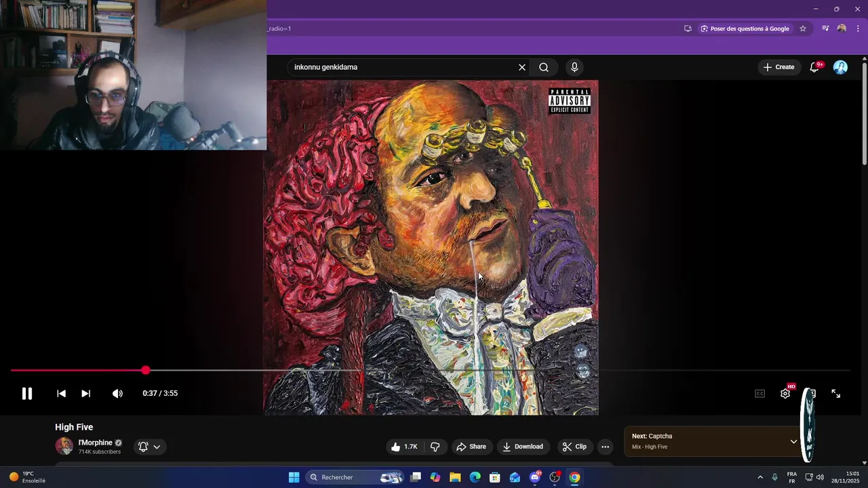Like the video (1.7K)
The width and height of the screenshot is (868, 488).
(405, 447)
